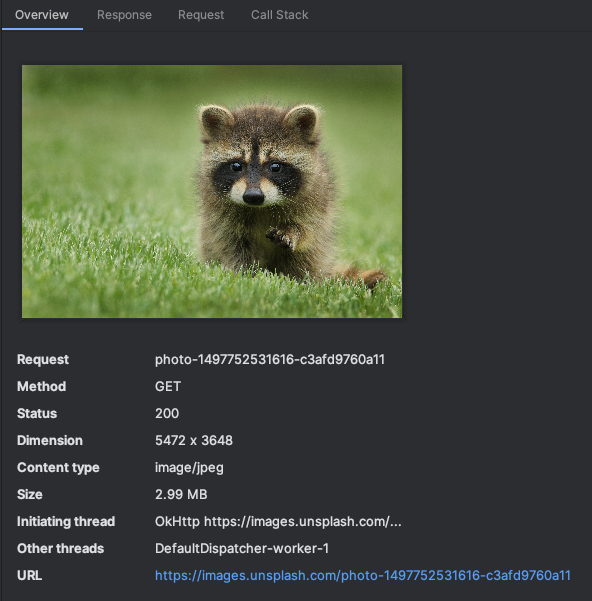592x601 pixels.
Task: Select the size value 2.99 MB
Action: click(x=181, y=494)
